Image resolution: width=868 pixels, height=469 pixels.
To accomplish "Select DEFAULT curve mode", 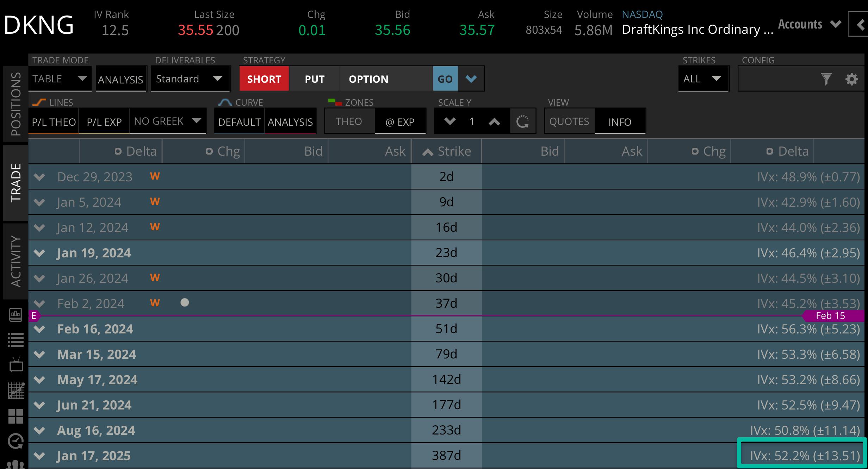I will [x=240, y=122].
